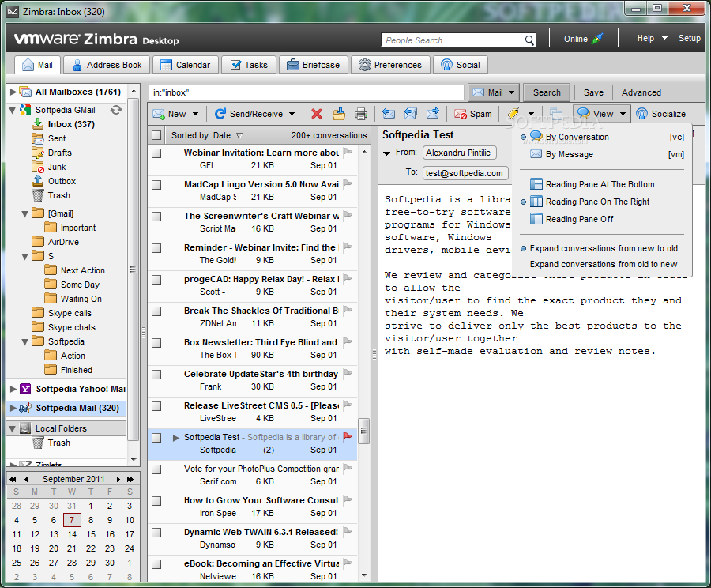Image resolution: width=711 pixels, height=588 pixels.
Task: Tick the select-all checkbox in list header
Action: (x=156, y=135)
